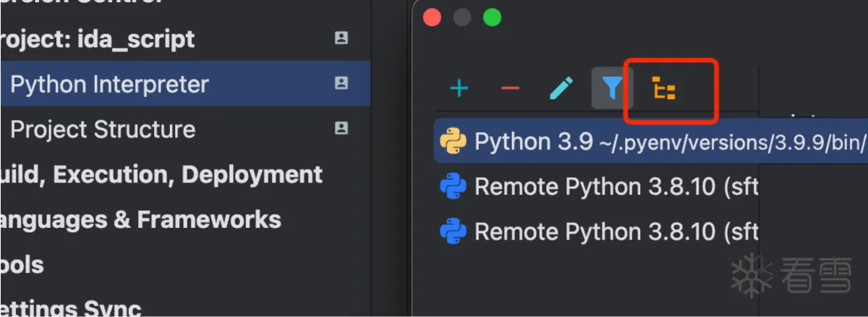
Task: Select the first Remote Python 3.8.10 entry
Action: click(x=615, y=187)
